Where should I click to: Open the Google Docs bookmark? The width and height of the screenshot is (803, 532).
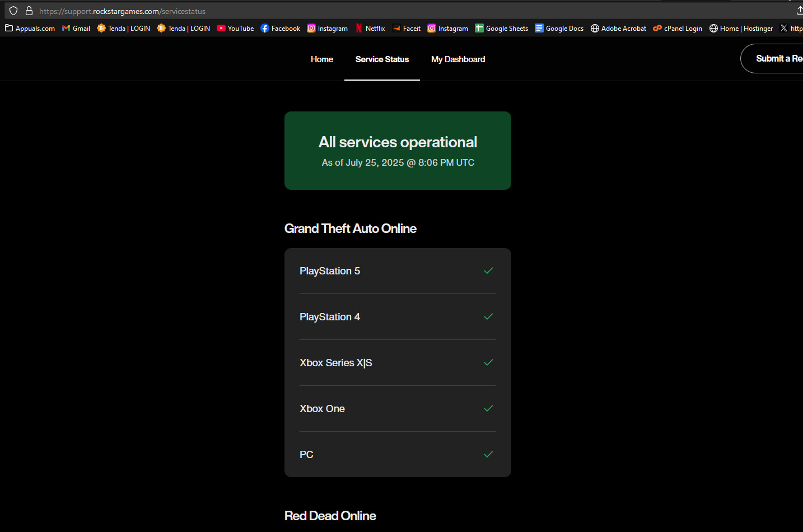pyautogui.click(x=559, y=29)
